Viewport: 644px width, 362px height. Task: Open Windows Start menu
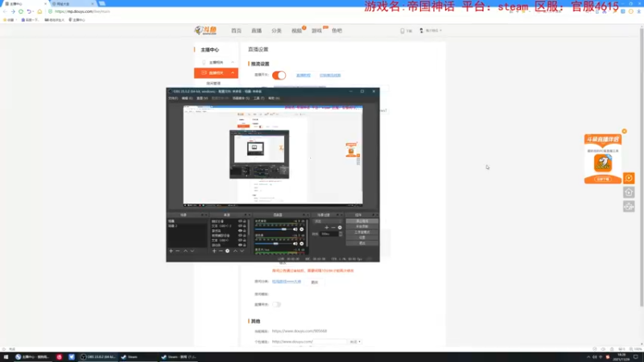click(x=6, y=357)
